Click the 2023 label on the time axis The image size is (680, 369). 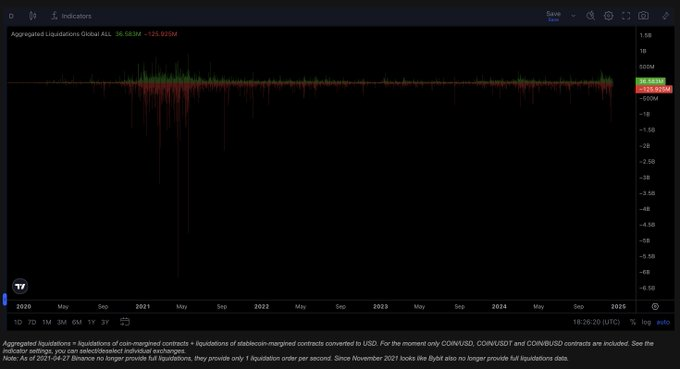click(x=380, y=307)
